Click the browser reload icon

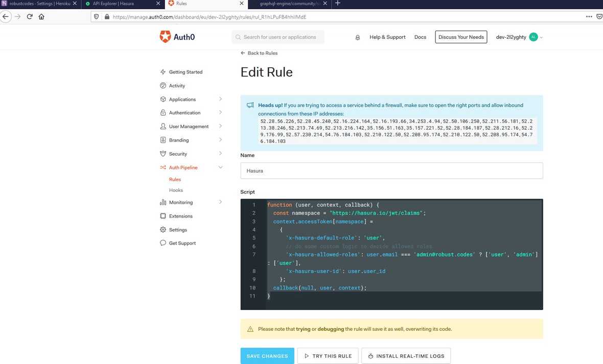(30, 16)
